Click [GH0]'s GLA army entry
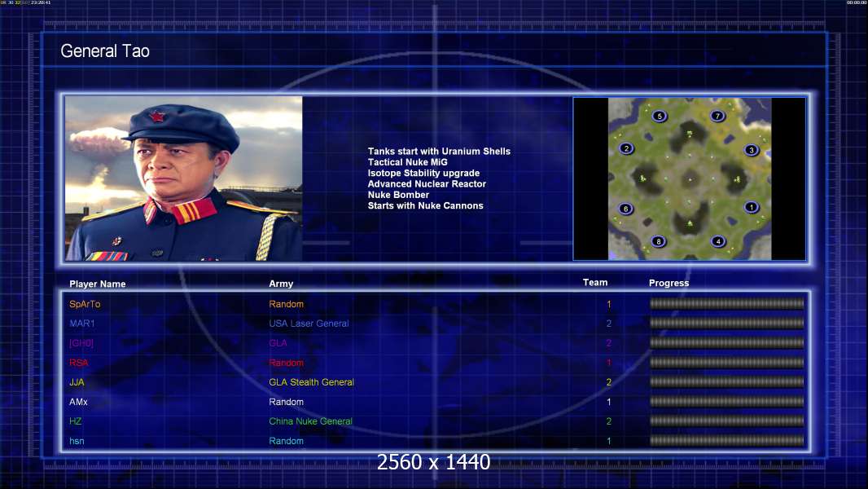 278,343
